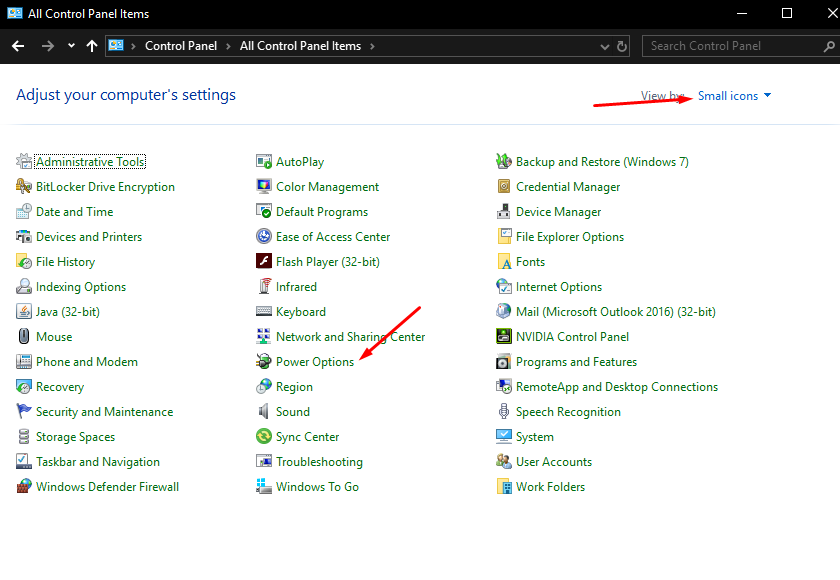Image resolution: width=840 pixels, height=580 pixels.
Task: Click the Back navigation arrow
Action: coord(18,46)
